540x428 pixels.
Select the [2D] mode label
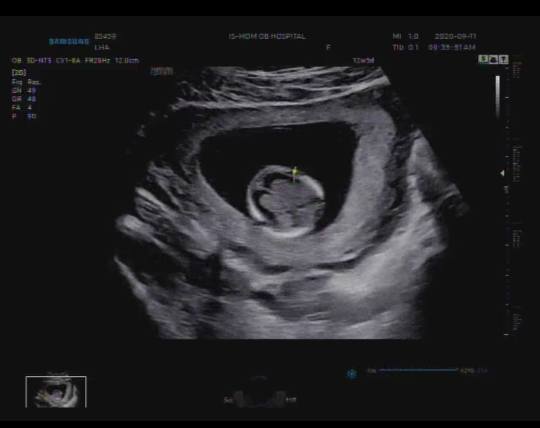pos(19,72)
